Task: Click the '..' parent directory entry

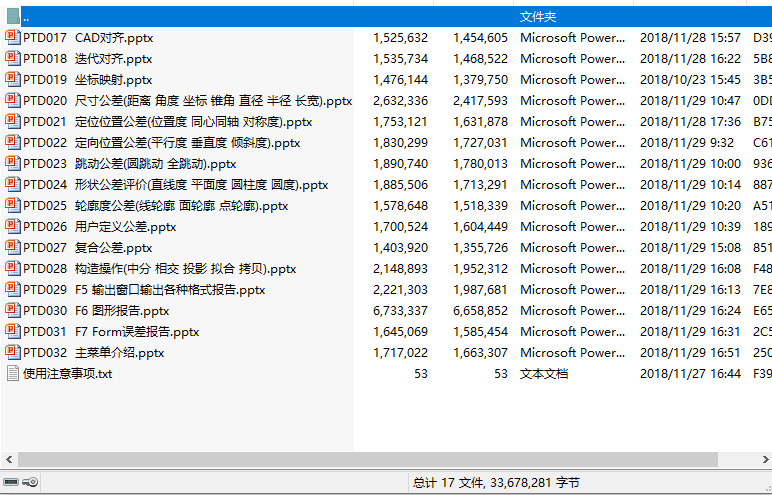Action: 26,16
